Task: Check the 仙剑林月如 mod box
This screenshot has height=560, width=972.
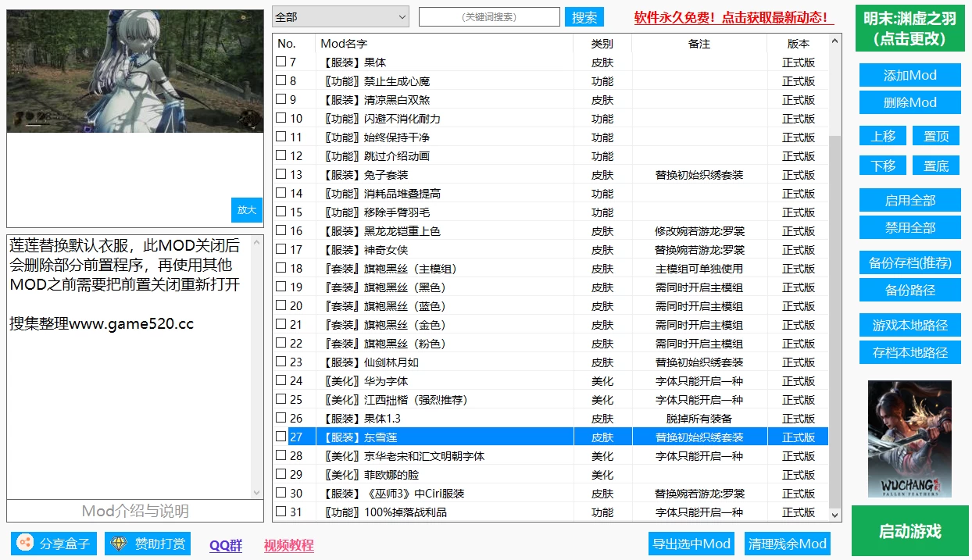Action: tap(281, 362)
